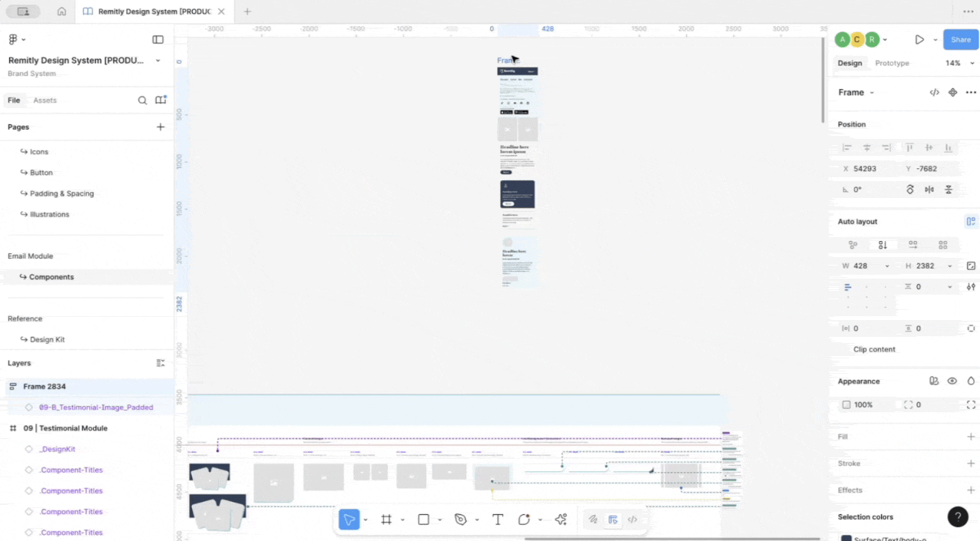The width and height of the screenshot is (980, 541).
Task: Select the Move tool in bottom toolbar
Action: point(349,520)
